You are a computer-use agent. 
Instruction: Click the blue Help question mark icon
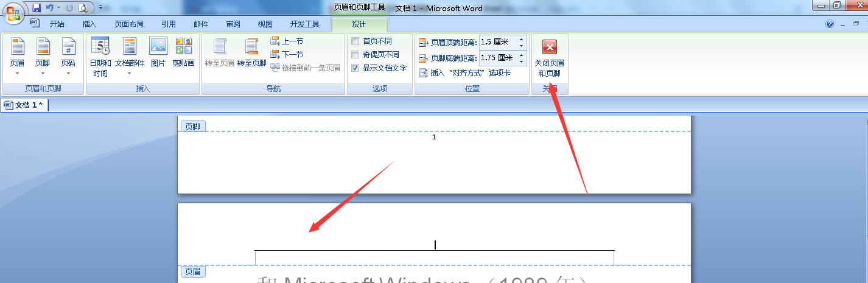point(830,24)
